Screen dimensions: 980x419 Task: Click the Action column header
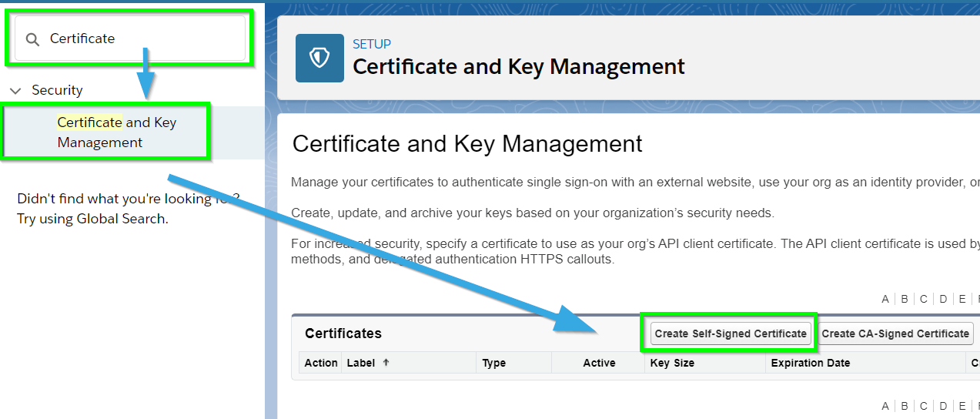[321, 363]
